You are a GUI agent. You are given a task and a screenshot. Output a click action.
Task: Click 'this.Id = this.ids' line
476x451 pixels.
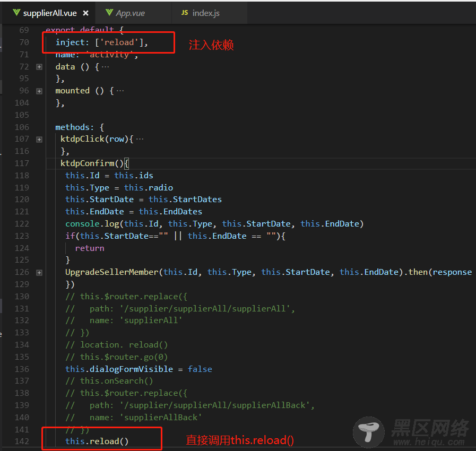pos(109,176)
